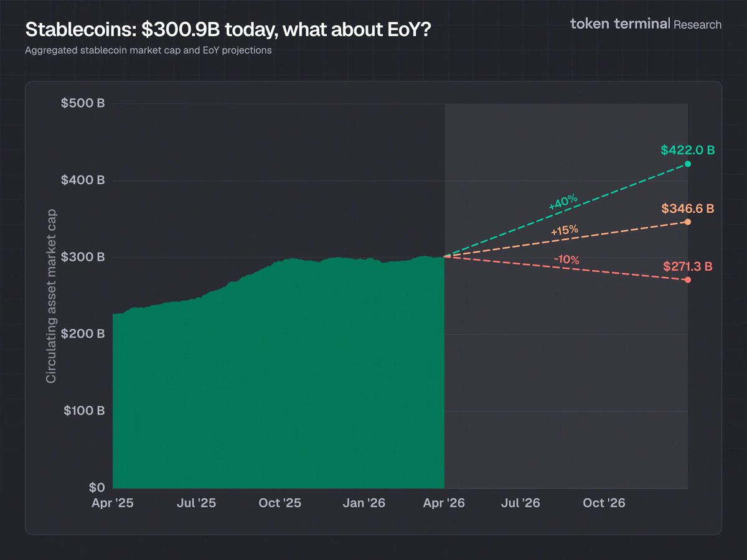Click the token terminal Research logo

(x=646, y=24)
